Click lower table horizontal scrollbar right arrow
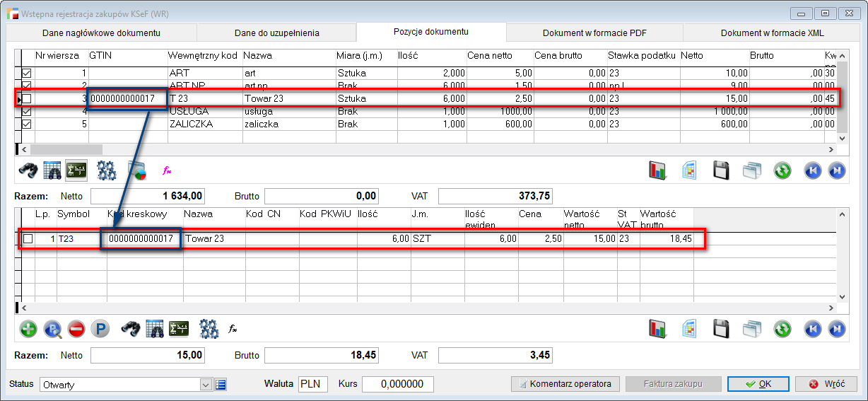868x401 pixels. 831,308
